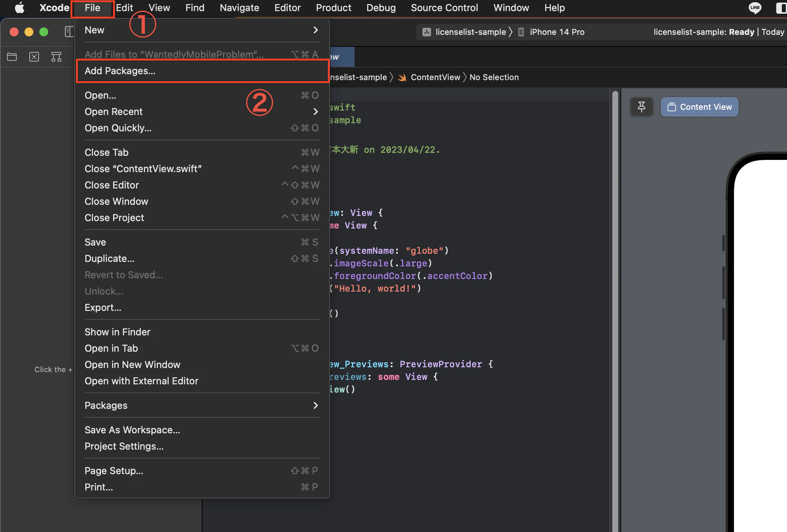
Task: Open the Symbol navigator icon
Action: click(56, 57)
